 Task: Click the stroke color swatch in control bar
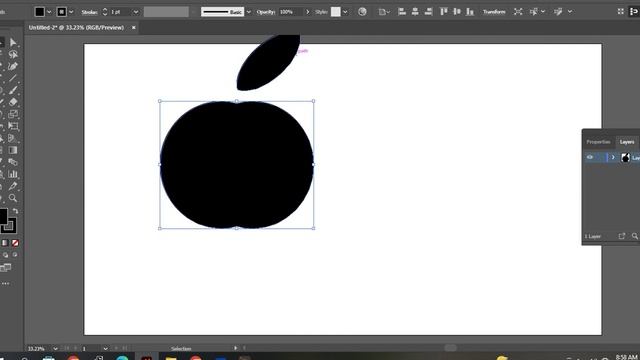(x=62, y=12)
